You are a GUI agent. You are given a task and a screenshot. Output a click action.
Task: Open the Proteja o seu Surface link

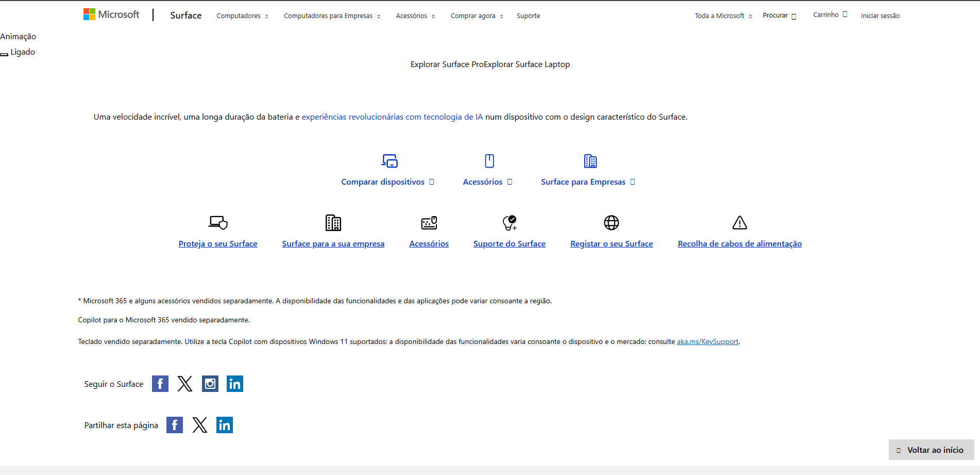pos(218,244)
